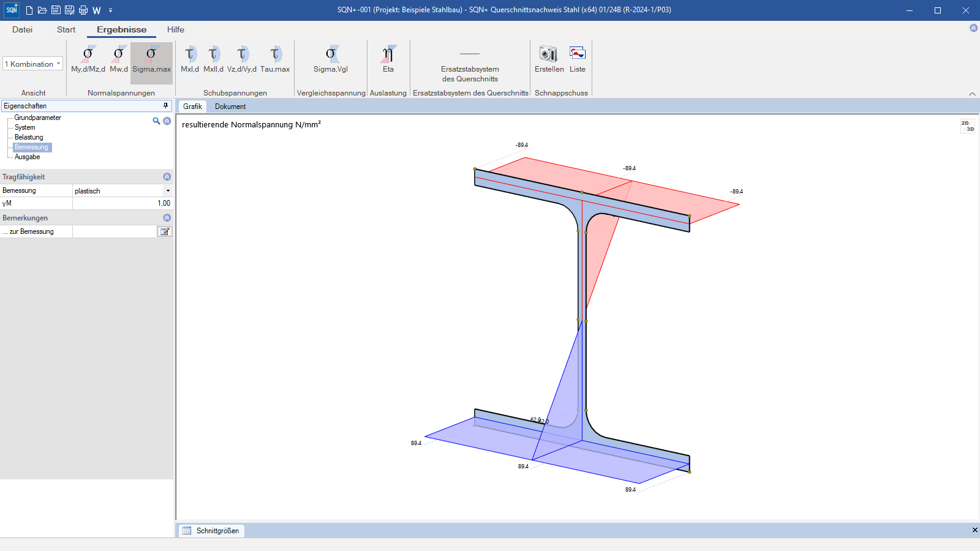Collapse the ribbon with the chevron
Image resolution: width=980 pixels, height=551 pixels.
click(x=972, y=94)
